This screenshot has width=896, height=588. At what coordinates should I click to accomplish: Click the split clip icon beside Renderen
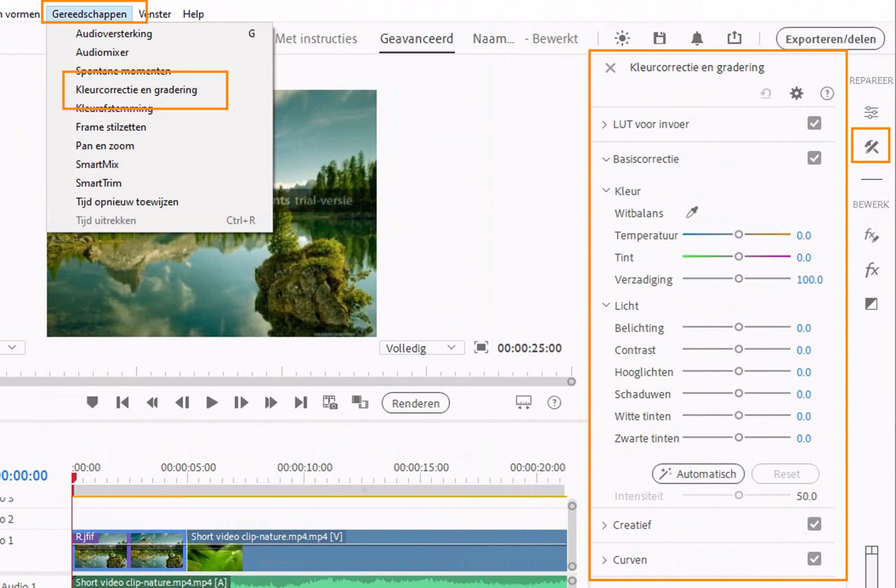pos(360,402)
